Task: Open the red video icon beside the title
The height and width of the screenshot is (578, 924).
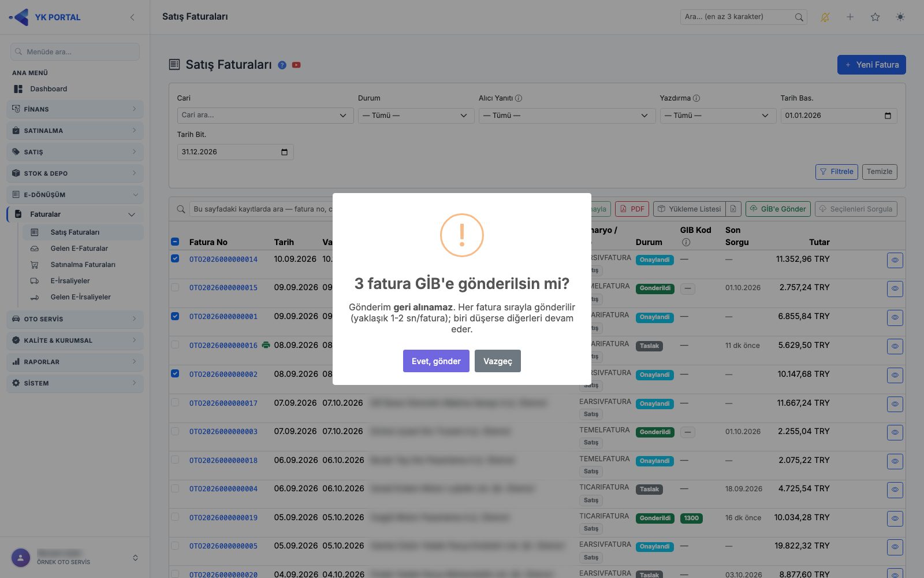Action: [x=296, y=65]
